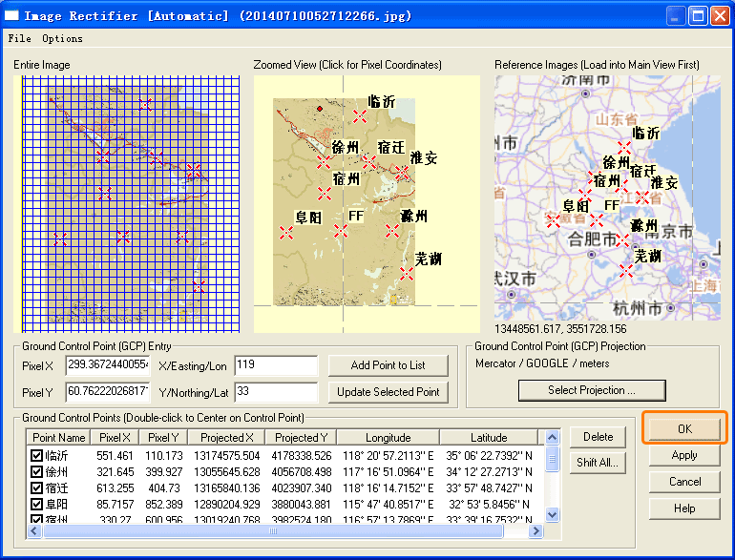Viewport: 735px width, 560px height.
Task: Click the OK button
Action: [684, 428]
